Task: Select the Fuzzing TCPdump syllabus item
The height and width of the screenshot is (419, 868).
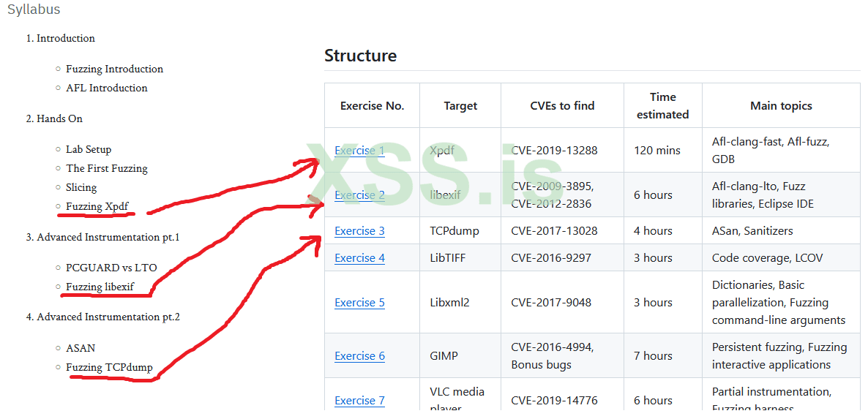Action: click(109, 367)
